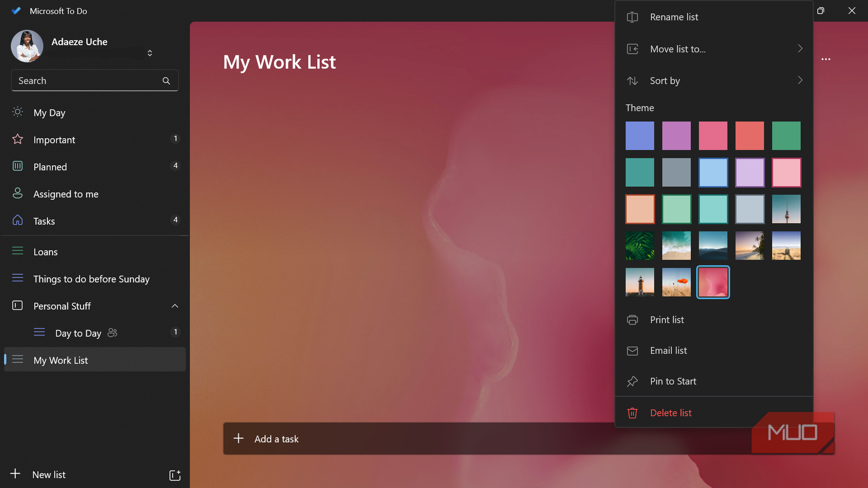Screen dimensions: 868x488
Task: Click the Email list envelope icon
Action: [x=632, y=350]
